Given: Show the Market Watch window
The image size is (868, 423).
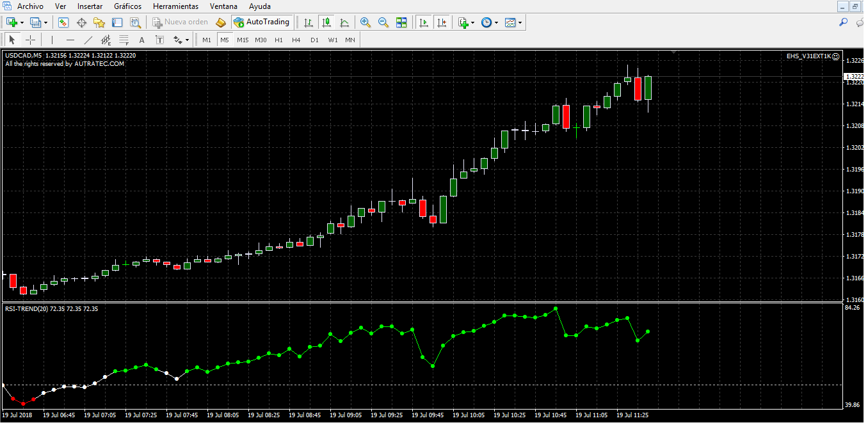Looking at the screenshot, I should coord(63,22).
